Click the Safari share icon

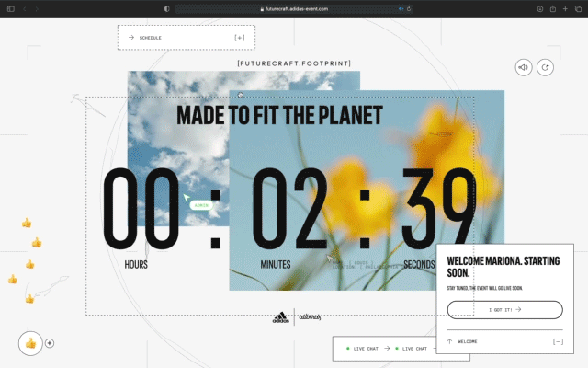coord(553,9)
